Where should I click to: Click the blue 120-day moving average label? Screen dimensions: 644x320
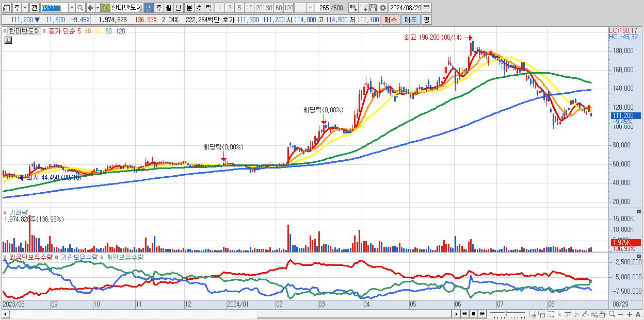click(120, 31)
